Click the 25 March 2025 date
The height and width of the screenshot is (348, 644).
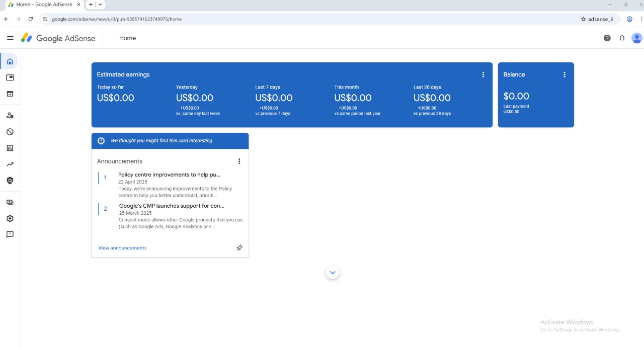(x=135, y=213)
